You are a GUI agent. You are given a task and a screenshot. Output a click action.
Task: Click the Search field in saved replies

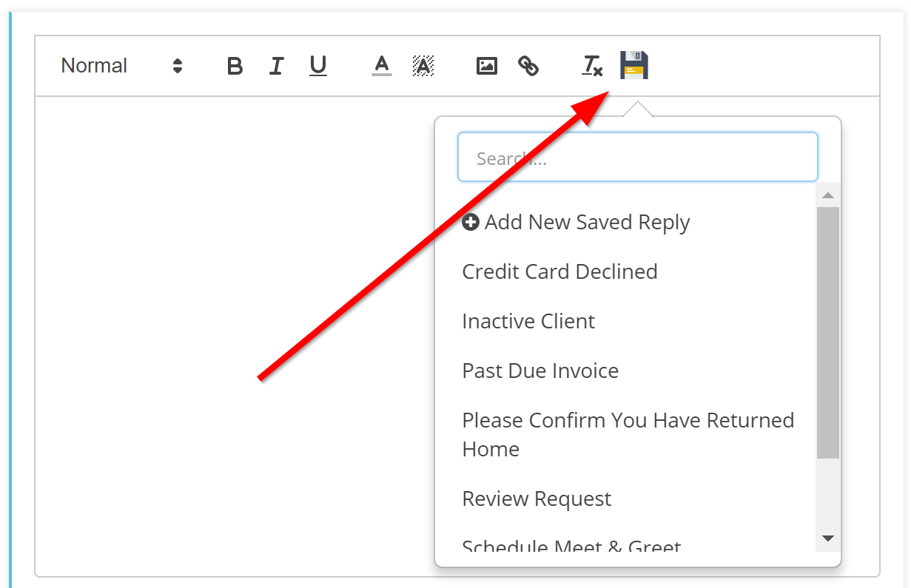(638, 157)
